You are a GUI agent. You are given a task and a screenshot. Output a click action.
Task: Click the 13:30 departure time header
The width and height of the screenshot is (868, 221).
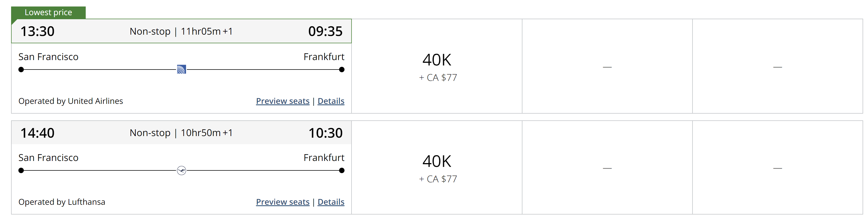coord(37,31)
